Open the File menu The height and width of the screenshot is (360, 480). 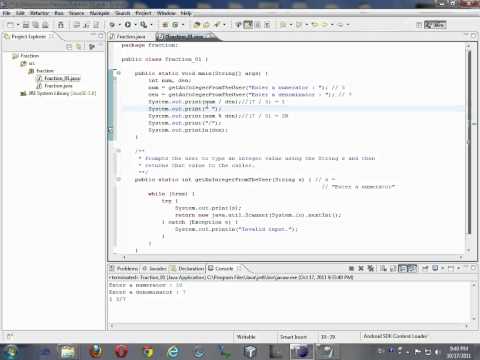(x=7, y=13)
